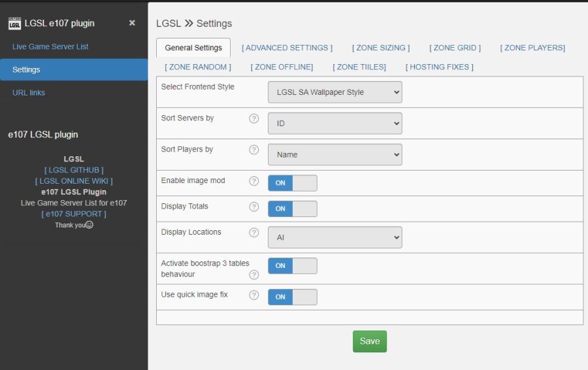588x370 pixels.
Task: Open help icon for Display Totals
Action: click(x=254, y=207)
